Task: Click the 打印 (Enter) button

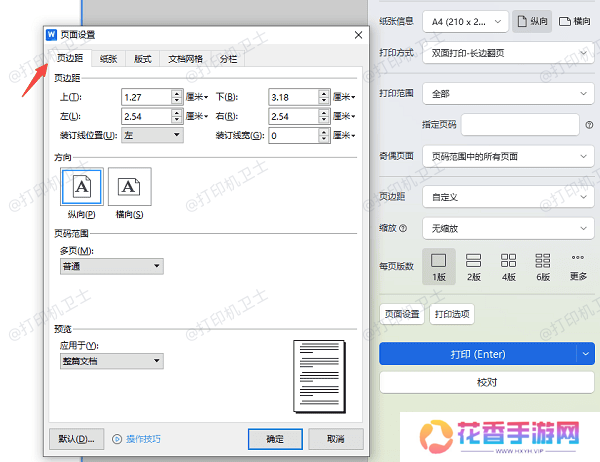Action: coord(478,354)
